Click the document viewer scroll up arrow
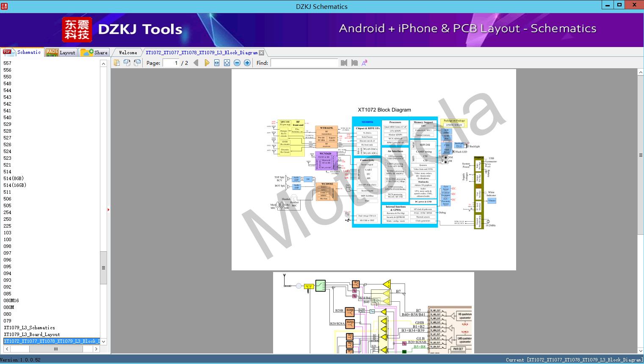 [x=641, y=72]
